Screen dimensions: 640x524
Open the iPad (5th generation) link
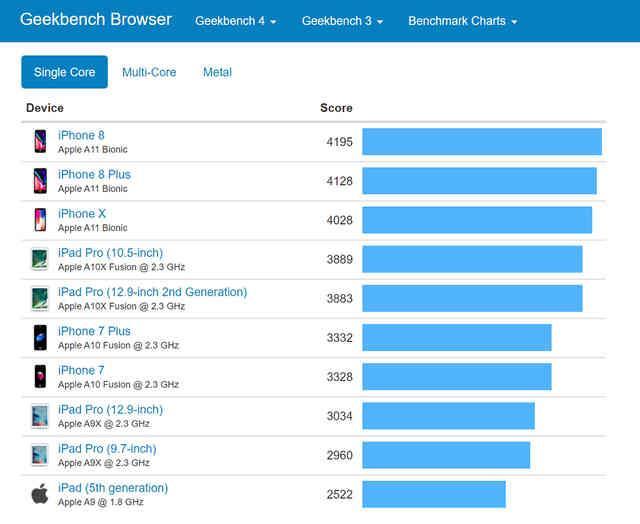113,488
